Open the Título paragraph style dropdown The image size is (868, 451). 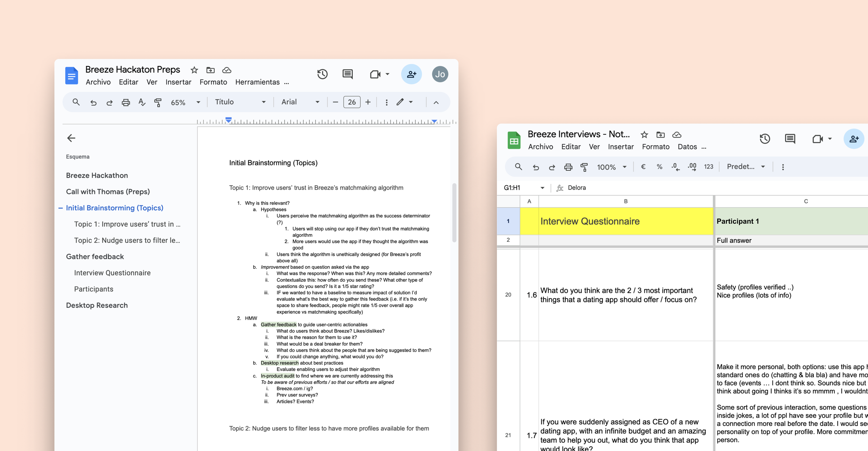tap(240, 102)
